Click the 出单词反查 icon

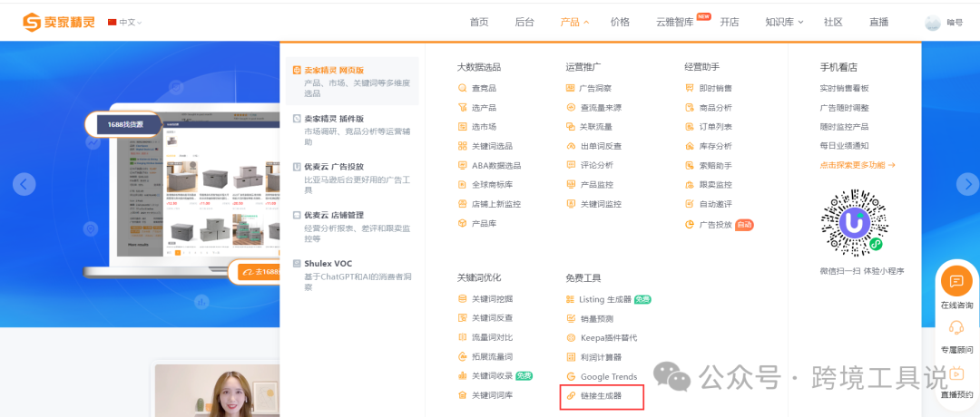[571, 146]
